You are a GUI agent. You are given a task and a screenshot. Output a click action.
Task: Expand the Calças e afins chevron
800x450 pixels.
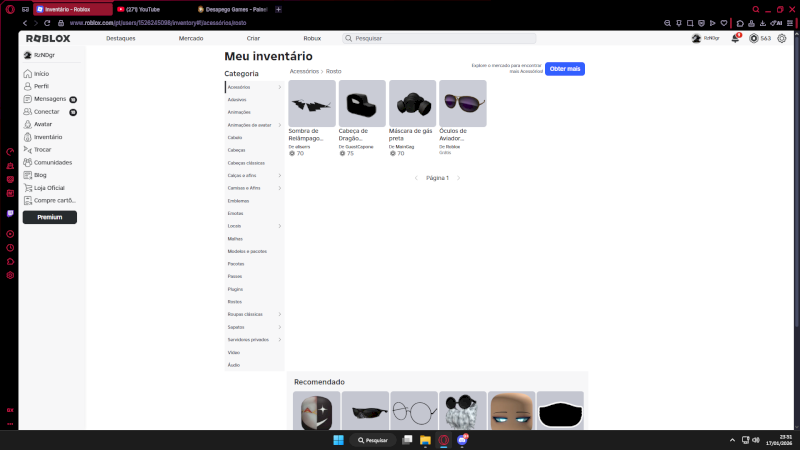tap(280, 176)
